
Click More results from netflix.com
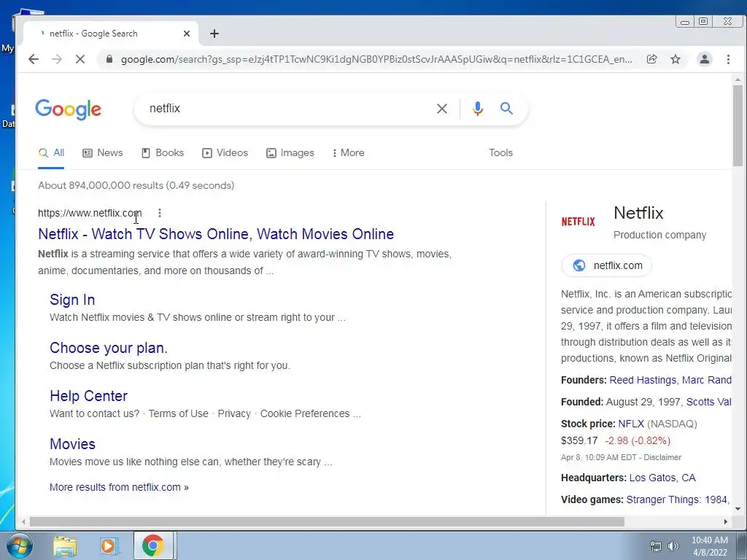click(x=119, y=487)
